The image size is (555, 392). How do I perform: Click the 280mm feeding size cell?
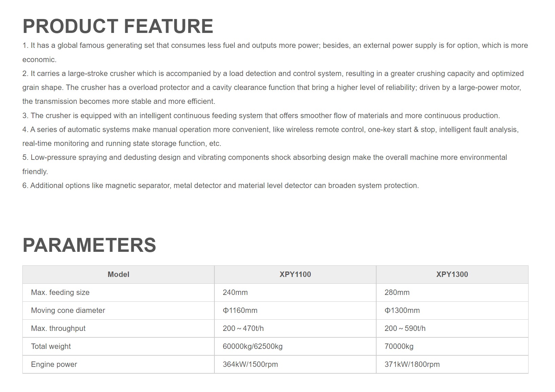397,293
